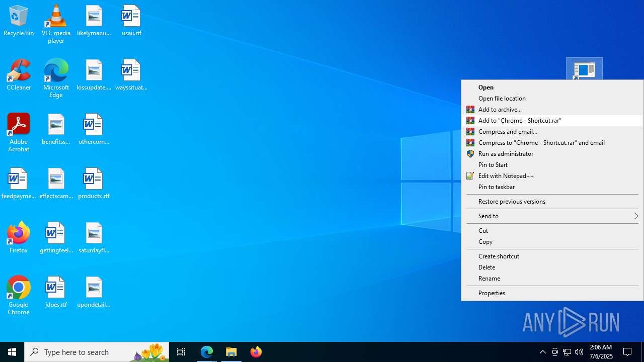Open the Recycle Bin desktop icon
This screenshot has height=362, width=644.
click(x=19, y=21)
